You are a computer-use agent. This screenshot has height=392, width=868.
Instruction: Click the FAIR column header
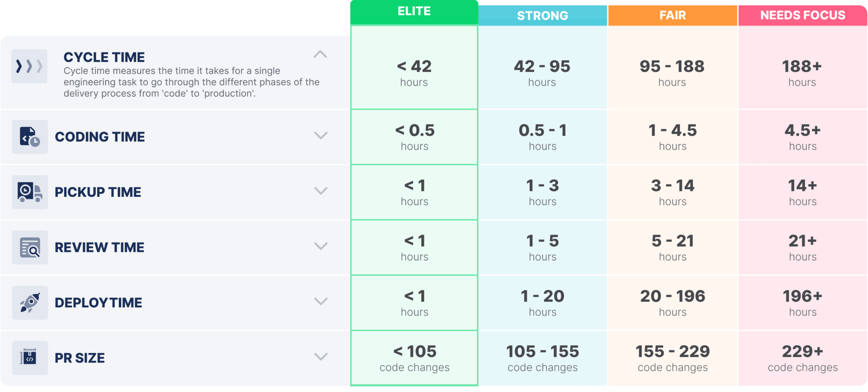click(x=673, y=15)
